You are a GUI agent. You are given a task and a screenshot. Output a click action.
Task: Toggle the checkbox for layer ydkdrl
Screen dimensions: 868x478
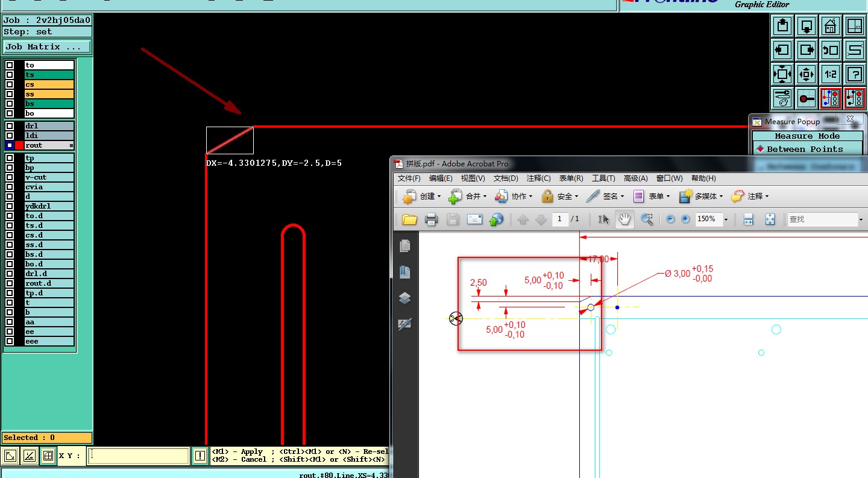tap(10, 206)
